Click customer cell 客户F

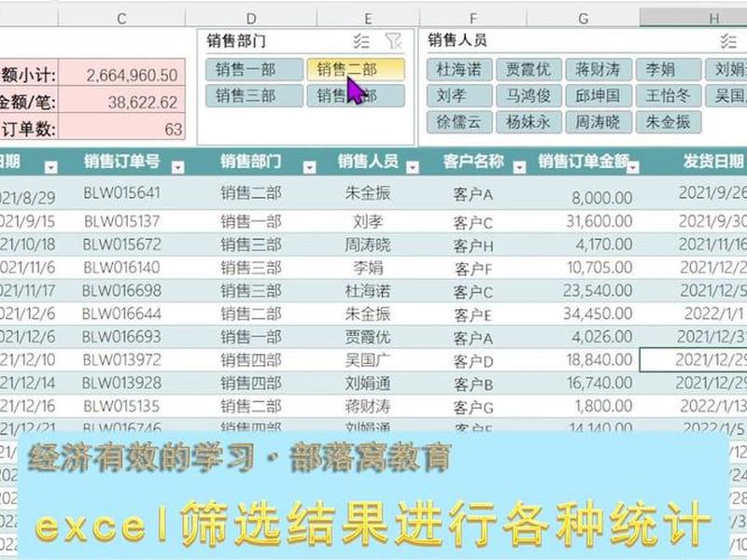(473, 269)
